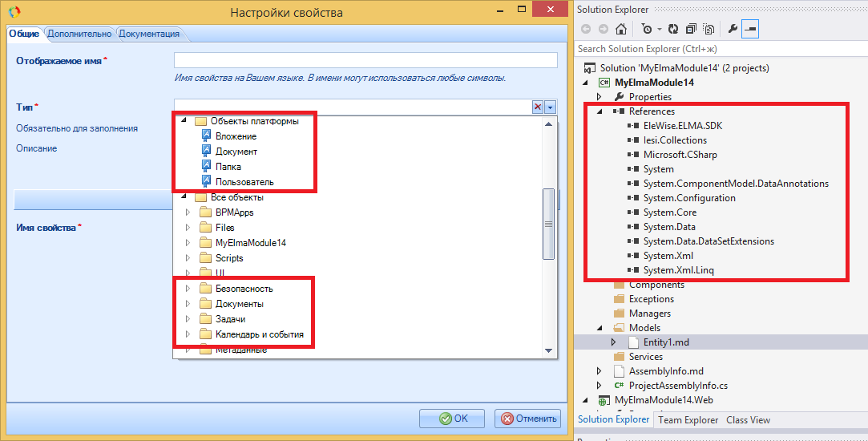Collapse the References node in Solution Explorer

coord(600,111)
